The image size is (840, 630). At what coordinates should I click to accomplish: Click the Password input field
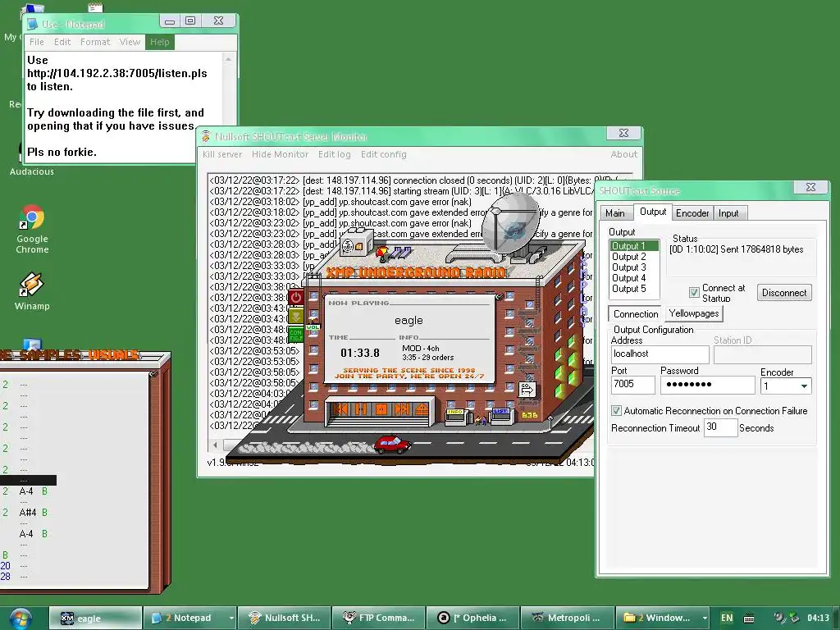tap(707, 385)
